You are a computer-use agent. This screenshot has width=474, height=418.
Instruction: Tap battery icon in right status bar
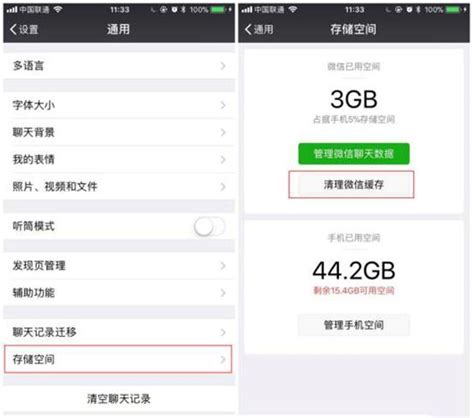453,9
